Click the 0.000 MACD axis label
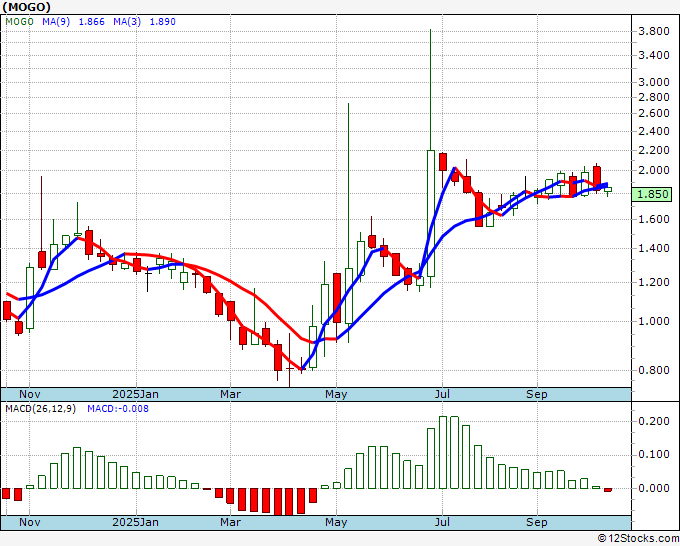This screenshot has height=546, width=680. pyautogui.click(x=653, y=488)
